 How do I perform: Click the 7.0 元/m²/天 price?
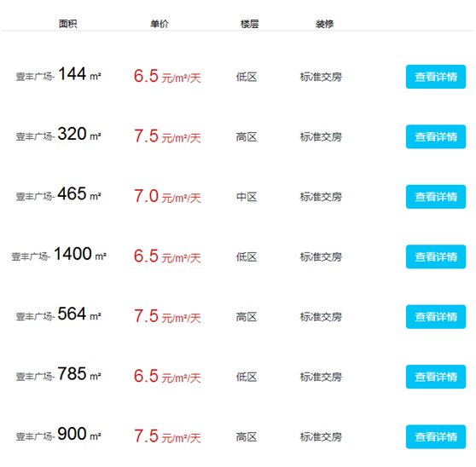click(x=167, y=197)
